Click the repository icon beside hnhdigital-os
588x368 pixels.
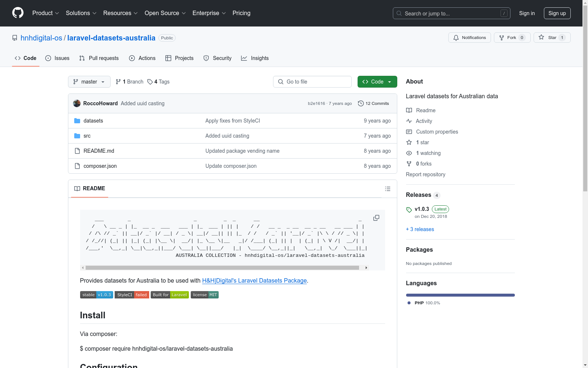click(15, 38)
